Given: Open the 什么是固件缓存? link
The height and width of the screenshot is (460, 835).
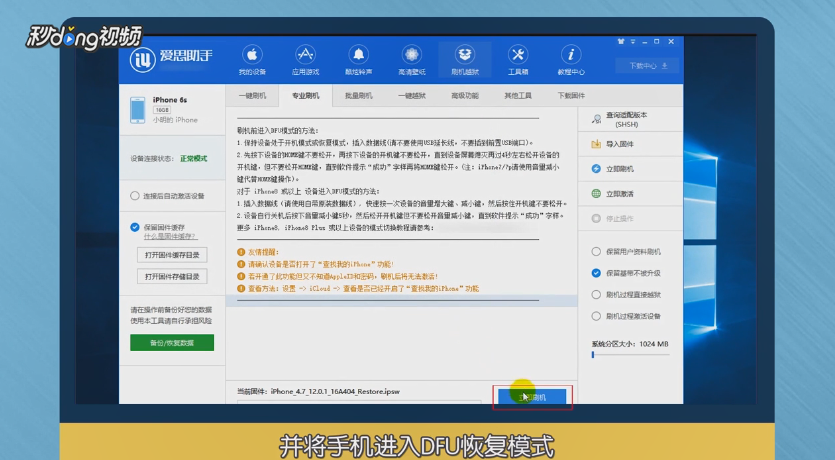Looking at the screenshot, I should point(170,236).
